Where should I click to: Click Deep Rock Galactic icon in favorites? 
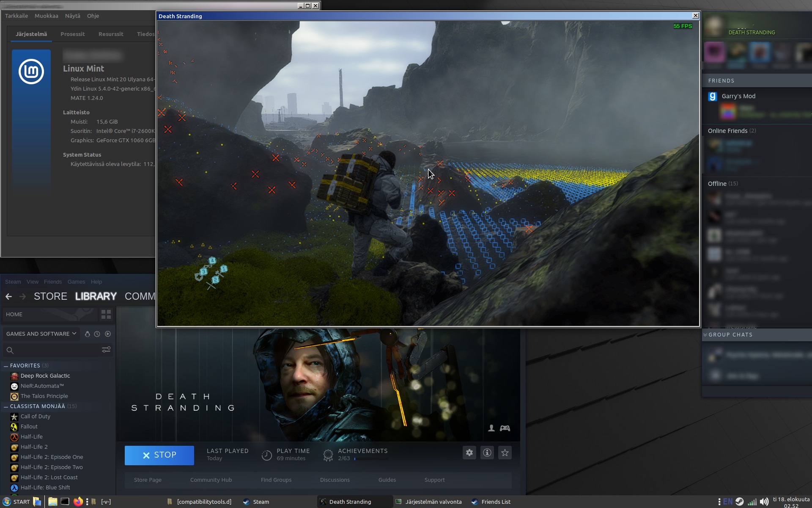14,376
